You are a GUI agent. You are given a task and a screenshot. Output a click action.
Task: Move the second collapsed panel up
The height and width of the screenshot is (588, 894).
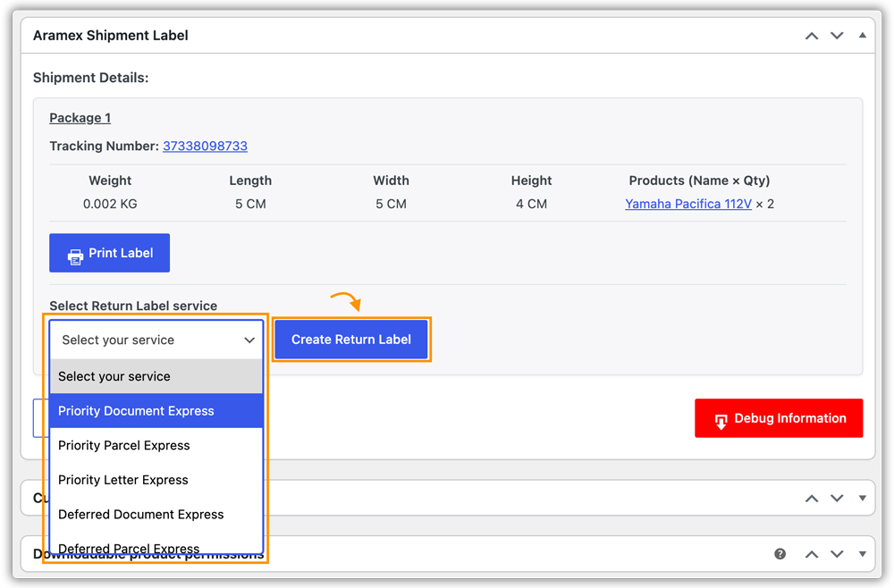point(812,499)
